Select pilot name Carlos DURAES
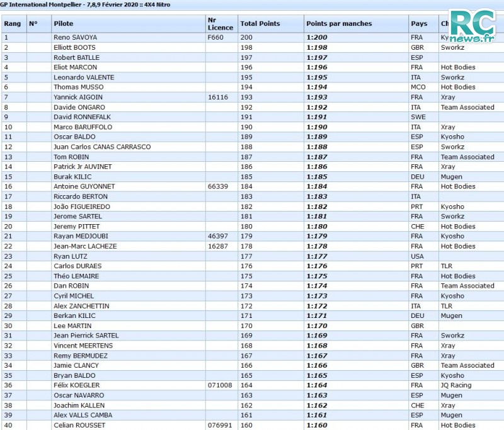This screenshot has height=430, width=504. click(77, 266)
